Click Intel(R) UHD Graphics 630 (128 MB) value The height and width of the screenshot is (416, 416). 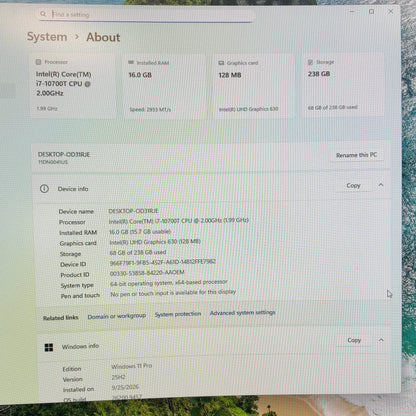coord(155,242)
